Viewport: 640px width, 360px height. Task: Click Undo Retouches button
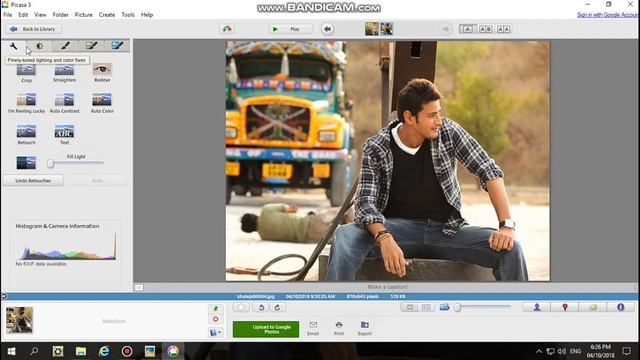coord(33,180)
